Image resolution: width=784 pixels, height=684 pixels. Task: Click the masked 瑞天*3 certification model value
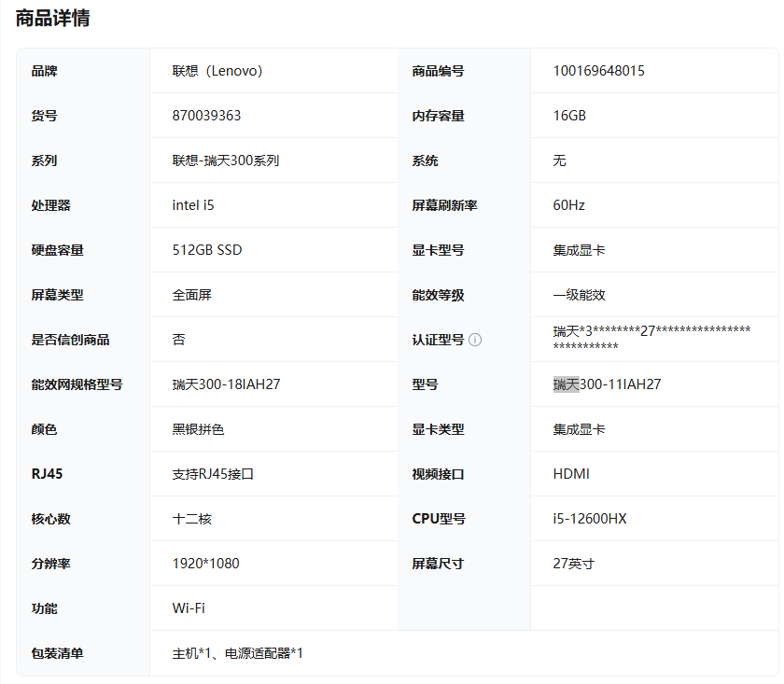651,338
